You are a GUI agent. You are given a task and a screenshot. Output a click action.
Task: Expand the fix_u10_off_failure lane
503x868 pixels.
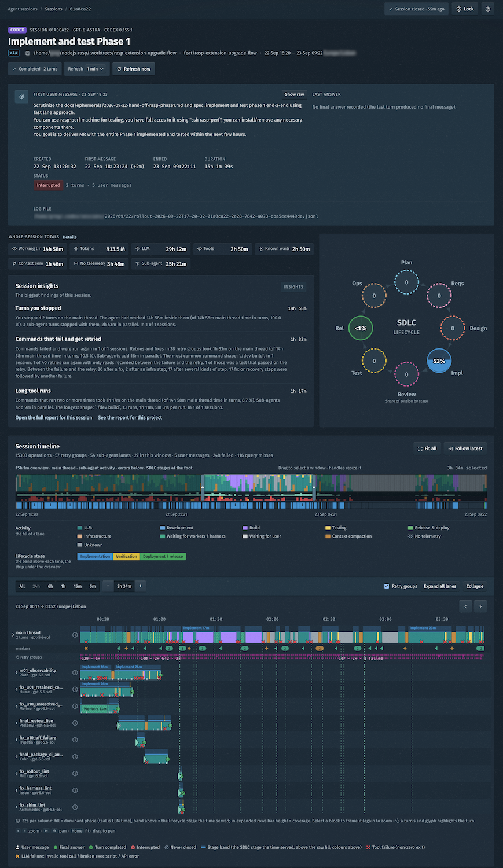coord(17,740)
